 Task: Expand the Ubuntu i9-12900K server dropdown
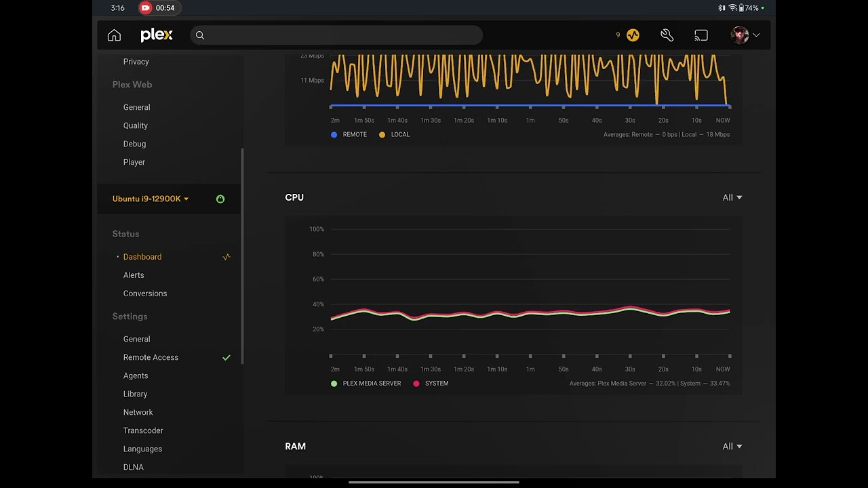151,199
